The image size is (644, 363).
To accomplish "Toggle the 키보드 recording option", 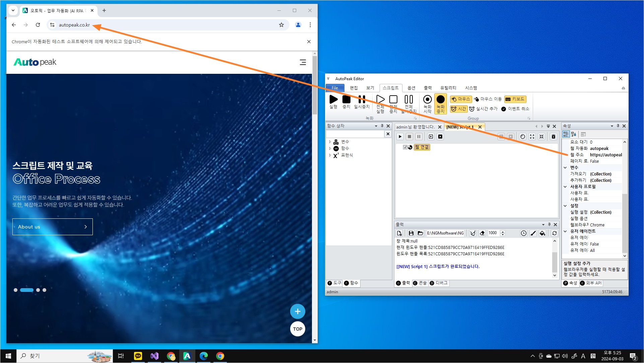I will [515, 99].
